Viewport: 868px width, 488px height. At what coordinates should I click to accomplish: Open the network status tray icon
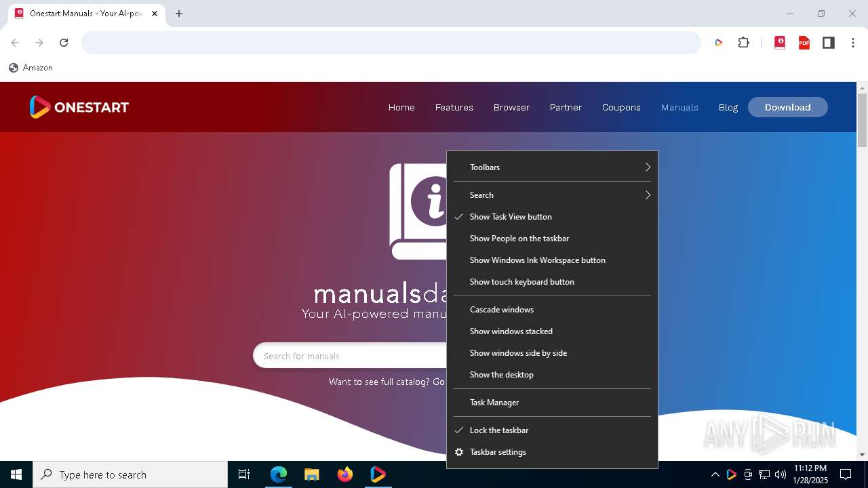click(x=764, y=474)
